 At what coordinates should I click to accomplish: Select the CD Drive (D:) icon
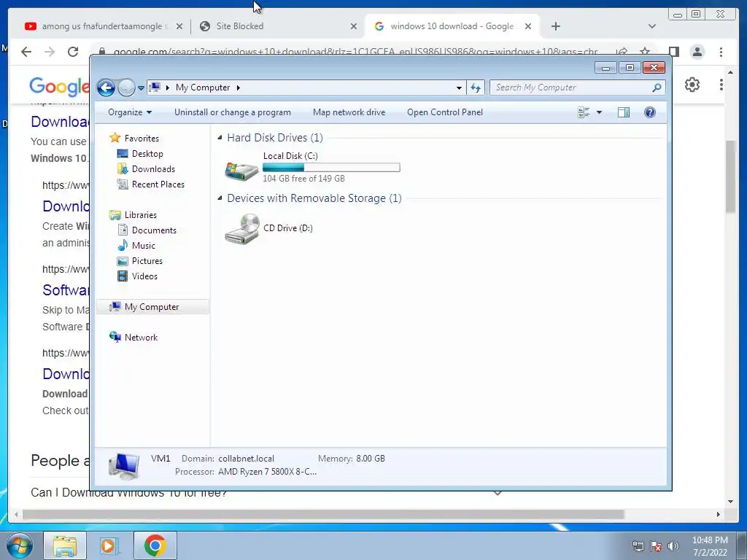242,229
